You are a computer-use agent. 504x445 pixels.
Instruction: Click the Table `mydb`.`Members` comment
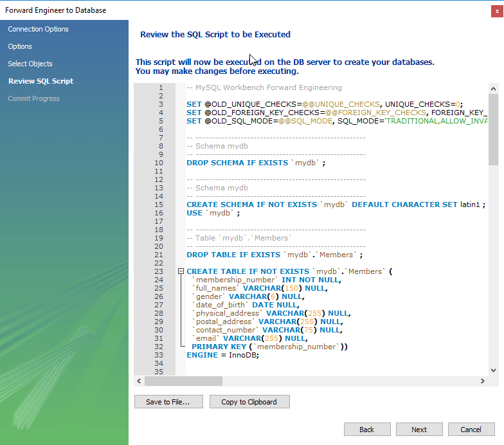[239, 238]
